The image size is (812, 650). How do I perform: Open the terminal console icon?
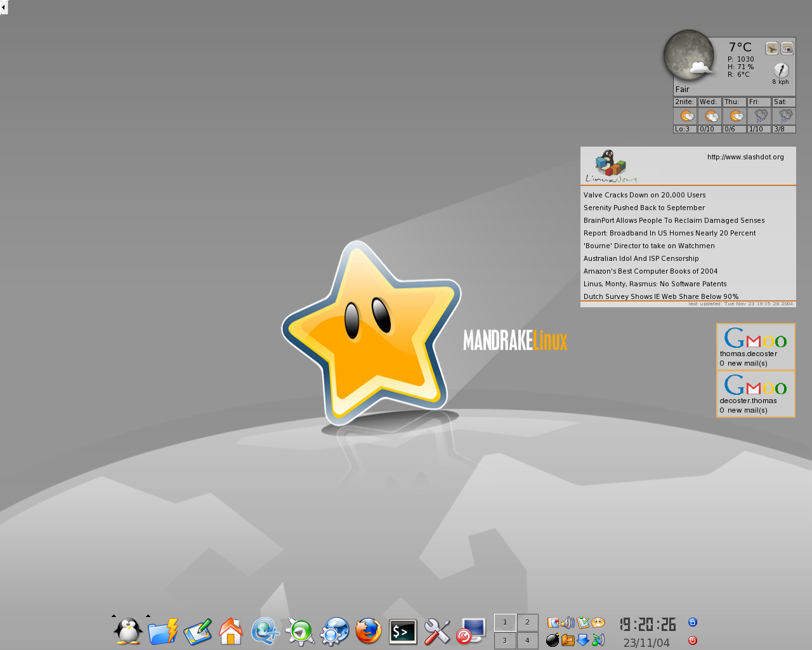coord(403,632)
